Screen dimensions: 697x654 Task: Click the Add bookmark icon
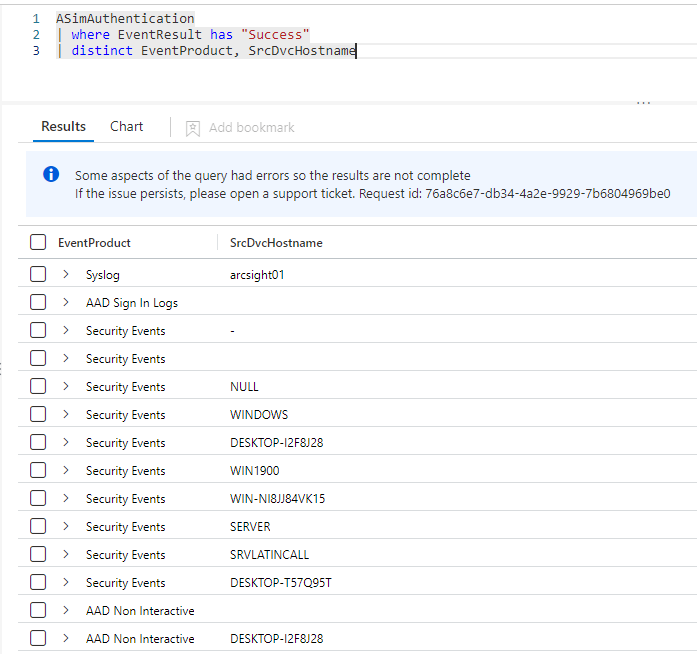pos(192,128)
